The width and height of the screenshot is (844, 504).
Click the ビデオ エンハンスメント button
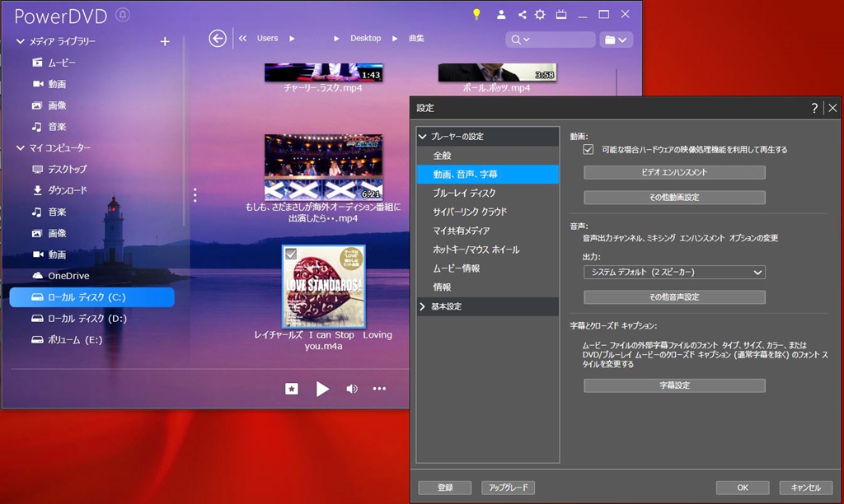pyautogui.click(x=674, y=172)
